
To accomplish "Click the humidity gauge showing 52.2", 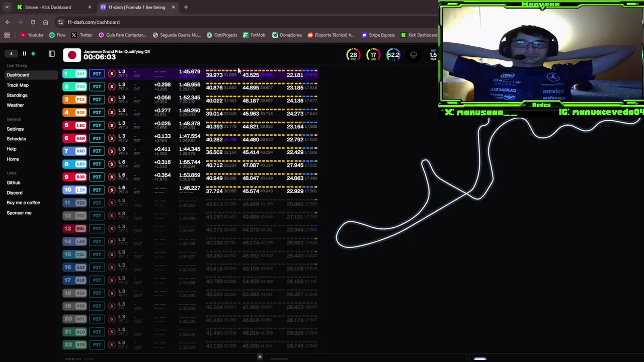I will point(393,55).
